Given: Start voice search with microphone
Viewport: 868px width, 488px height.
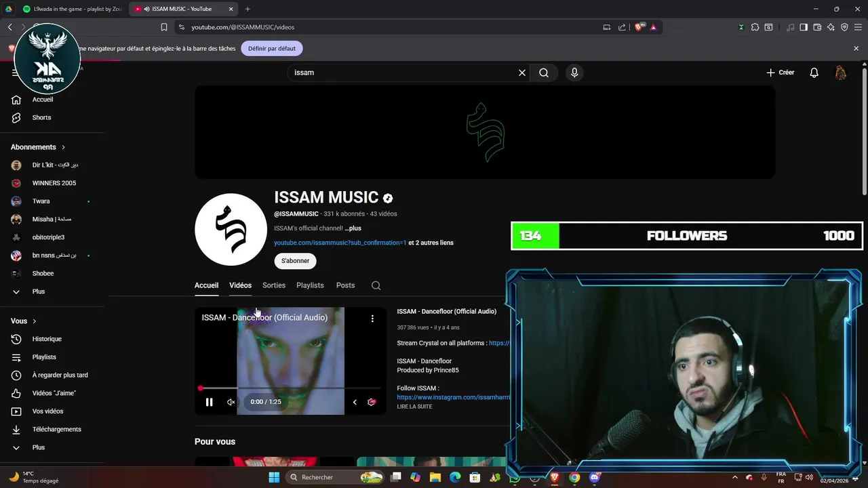Looking at the screenshot, I should (574, 73).
